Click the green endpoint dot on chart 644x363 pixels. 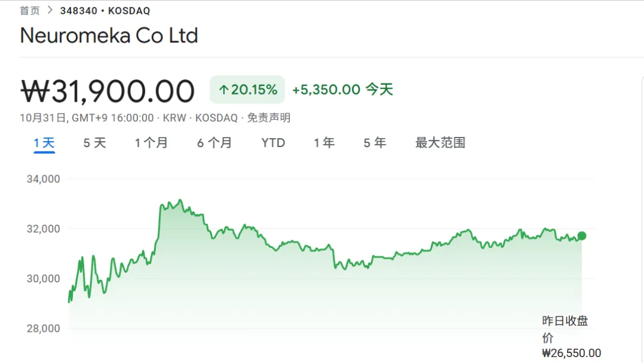point(582,236)
